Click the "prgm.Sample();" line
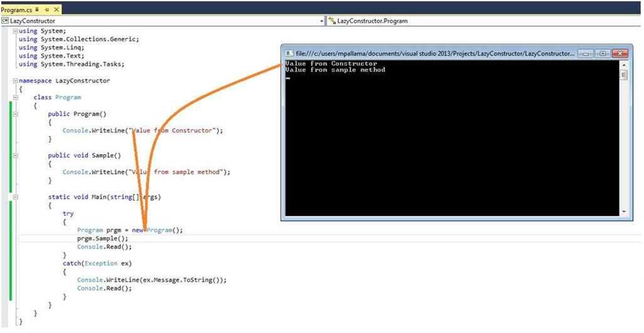 click(103, 238)
